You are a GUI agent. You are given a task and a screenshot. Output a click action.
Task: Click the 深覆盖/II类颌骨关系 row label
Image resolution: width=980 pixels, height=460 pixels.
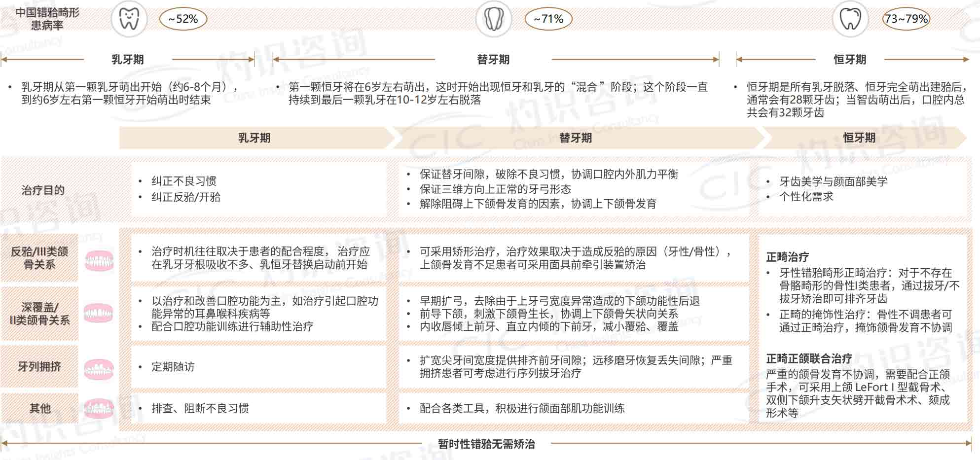pos(39,314)
